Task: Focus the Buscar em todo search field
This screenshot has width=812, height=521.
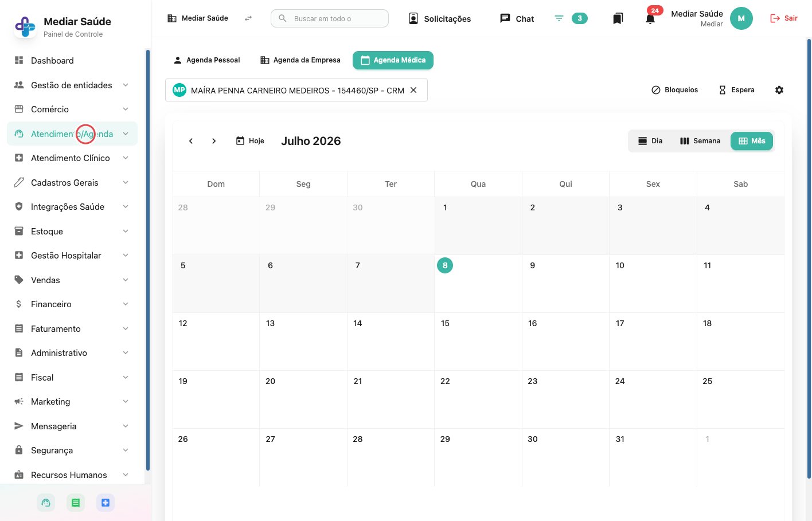Action: coord(330,18)
